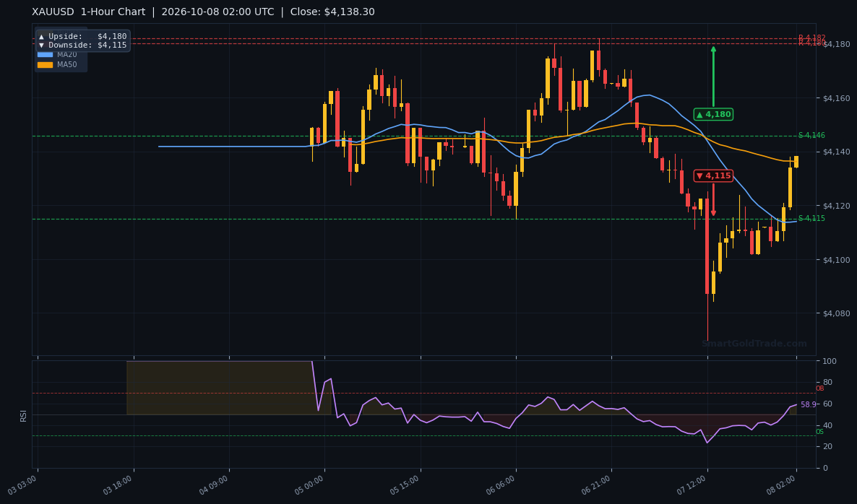Click the 07 12:00 time axis label
The height and width of the screenshot is (504, 857).
tap(692, 485)
